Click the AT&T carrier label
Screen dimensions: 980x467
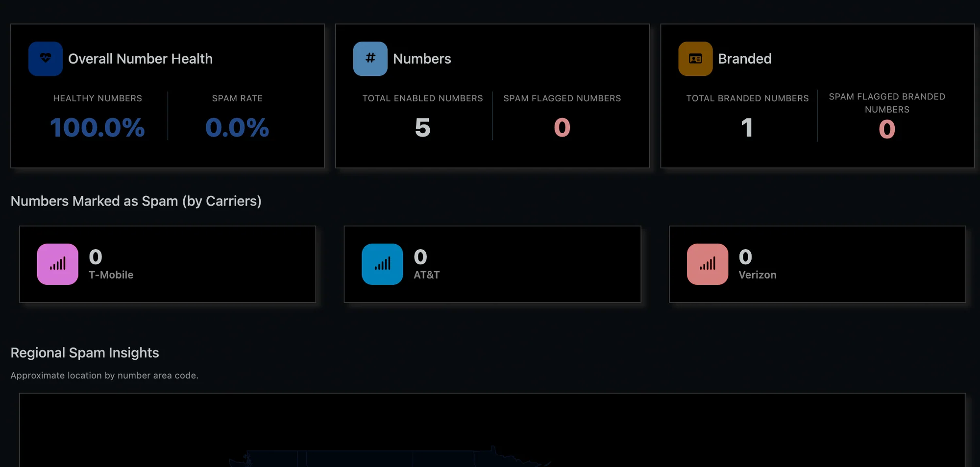(x=426, y=275)
